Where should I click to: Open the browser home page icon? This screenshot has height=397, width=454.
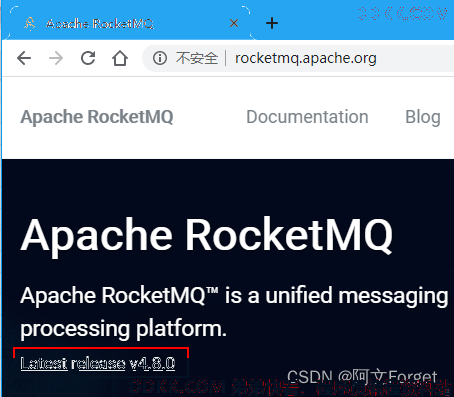120,58
